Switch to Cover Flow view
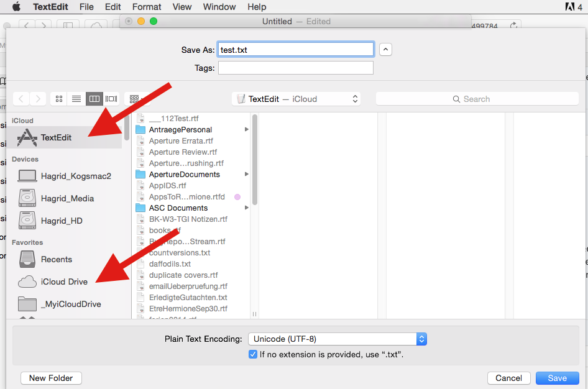 [111, 99]
